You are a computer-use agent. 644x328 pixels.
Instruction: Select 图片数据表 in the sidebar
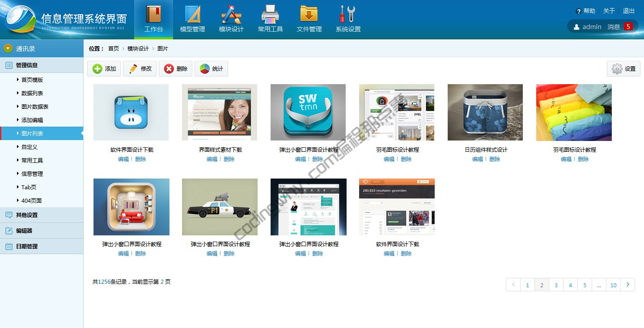[35, 107]
